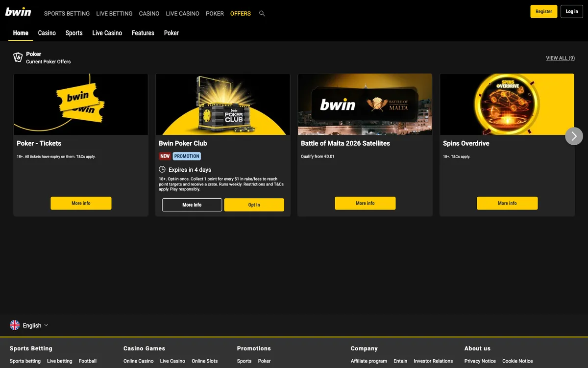This screenshot has height=368, width=588.
Task: Click the Spins Overdrive card title
Action: [x=466, y=143]
